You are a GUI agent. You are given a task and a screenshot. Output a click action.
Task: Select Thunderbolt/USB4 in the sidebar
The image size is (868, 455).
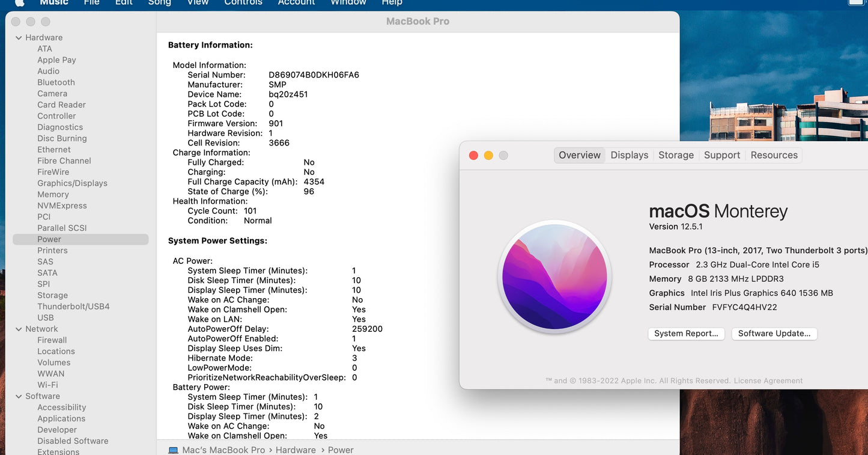point(73,307)
